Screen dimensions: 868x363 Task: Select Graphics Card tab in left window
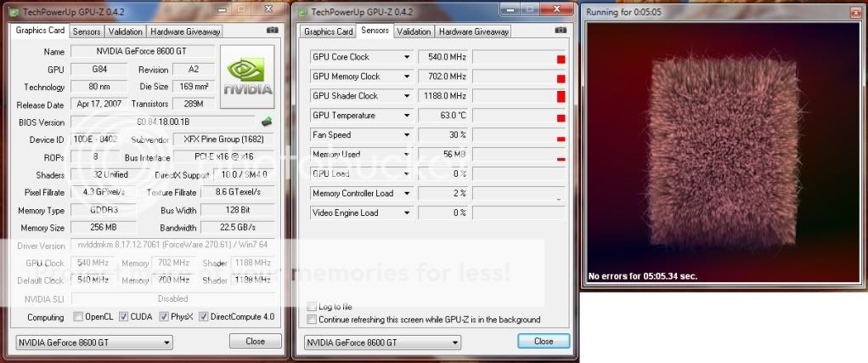tap(40, 31)
